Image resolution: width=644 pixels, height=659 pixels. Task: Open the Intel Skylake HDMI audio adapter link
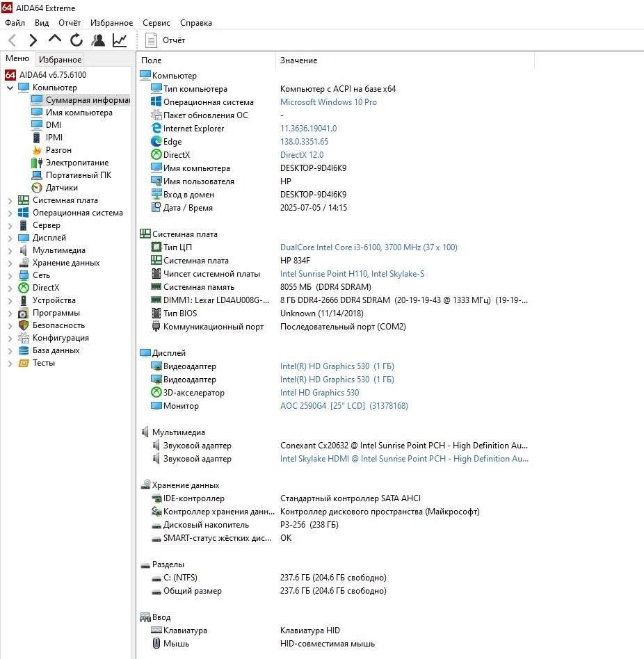pos(404,459)
